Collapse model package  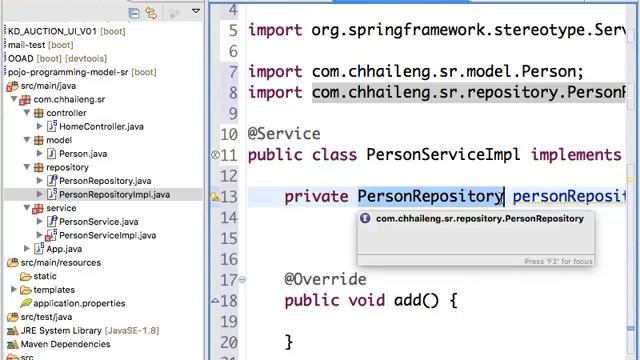click(27, 140)
